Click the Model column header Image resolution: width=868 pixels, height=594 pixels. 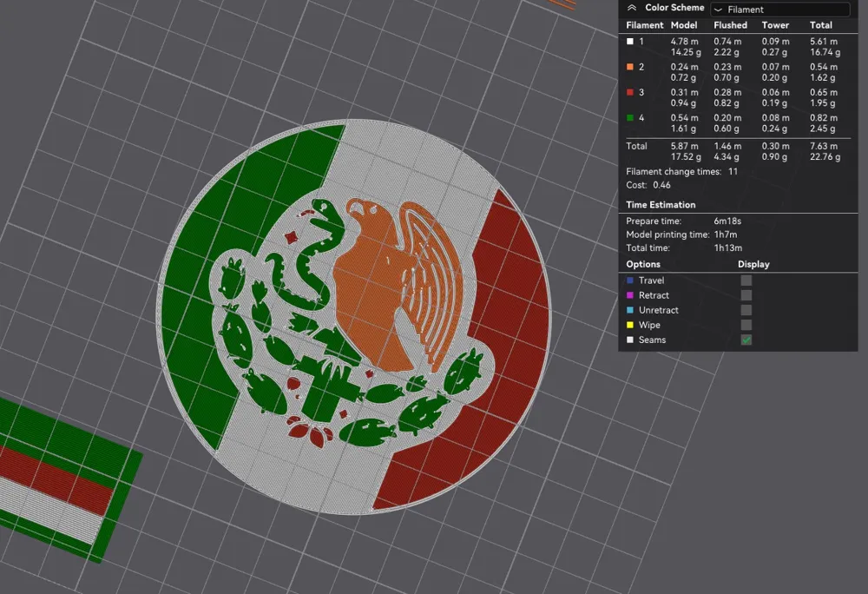coord(684,25)
